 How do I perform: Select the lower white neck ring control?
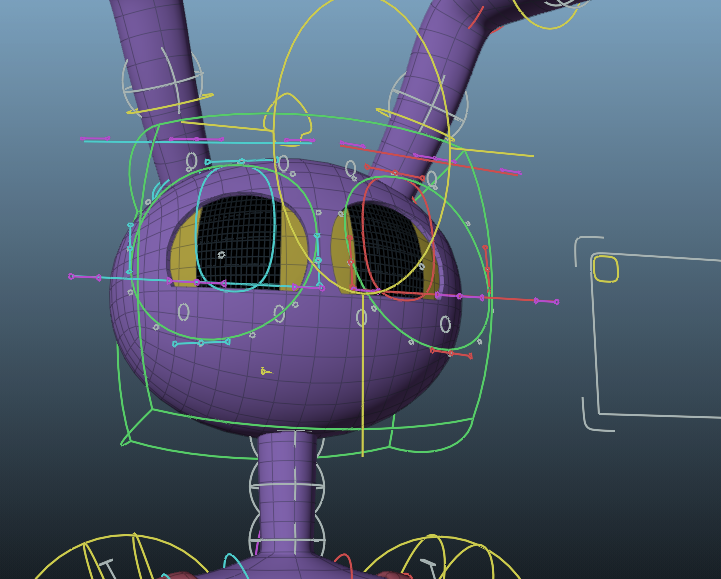point(287,539)
